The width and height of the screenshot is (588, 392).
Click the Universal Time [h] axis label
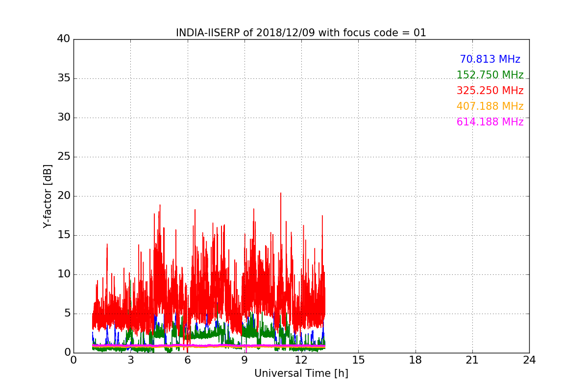tap(301, 373)
